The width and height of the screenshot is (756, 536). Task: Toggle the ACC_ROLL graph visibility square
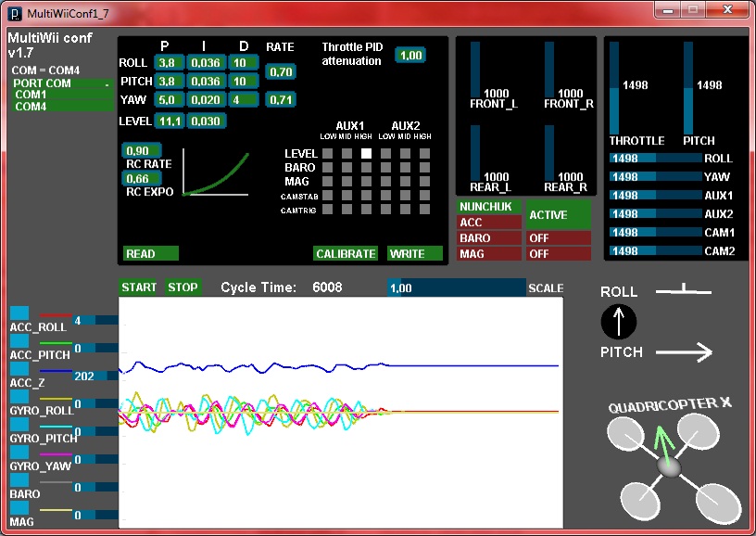point(19,313)
